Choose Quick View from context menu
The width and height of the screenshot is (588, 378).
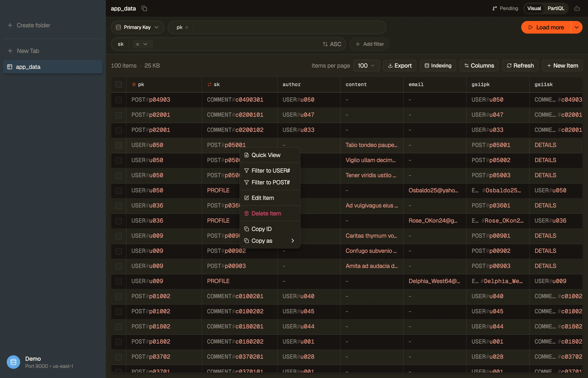270,155
